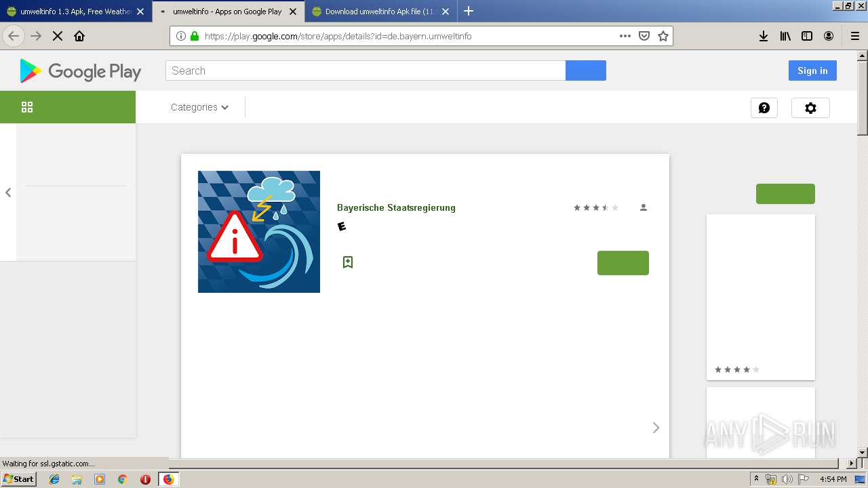Click the green Install button

623,263
